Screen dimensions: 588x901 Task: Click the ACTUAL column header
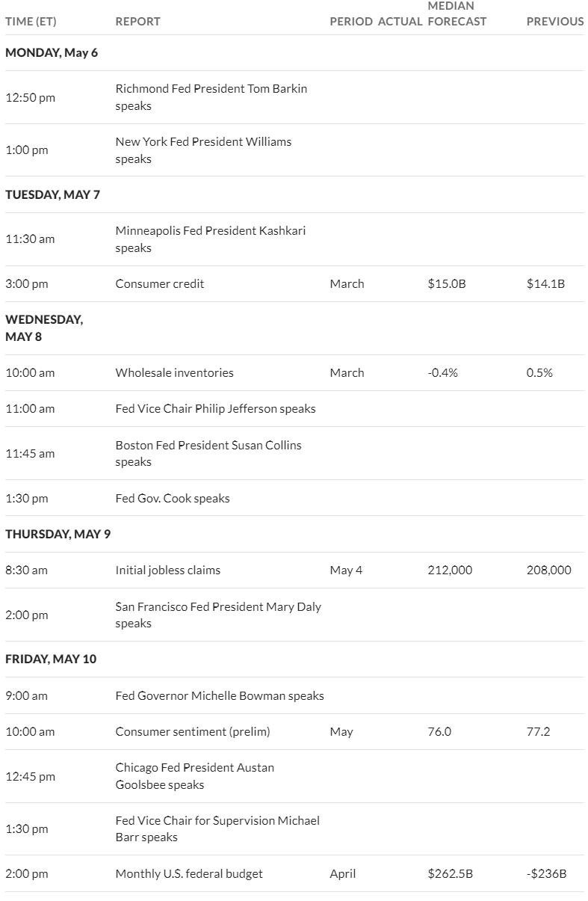pyautogui.click(x=400, y=22)
